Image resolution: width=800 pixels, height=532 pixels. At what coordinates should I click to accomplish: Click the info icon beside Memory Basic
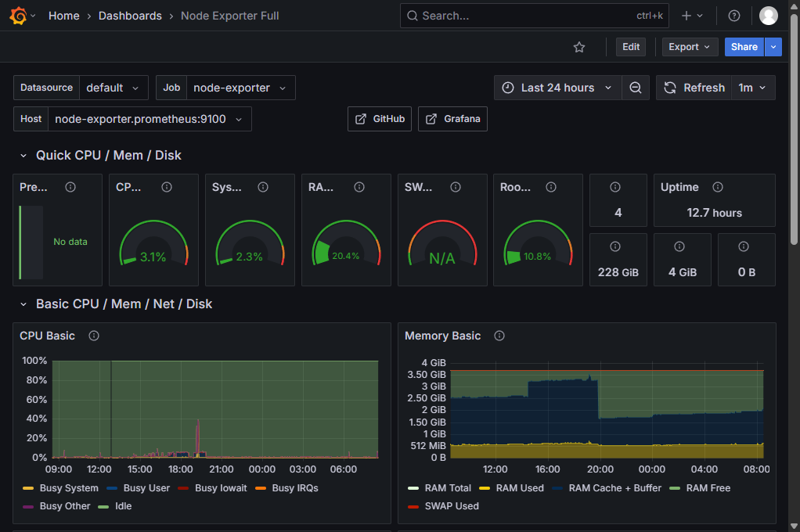(x=499, y=336)
